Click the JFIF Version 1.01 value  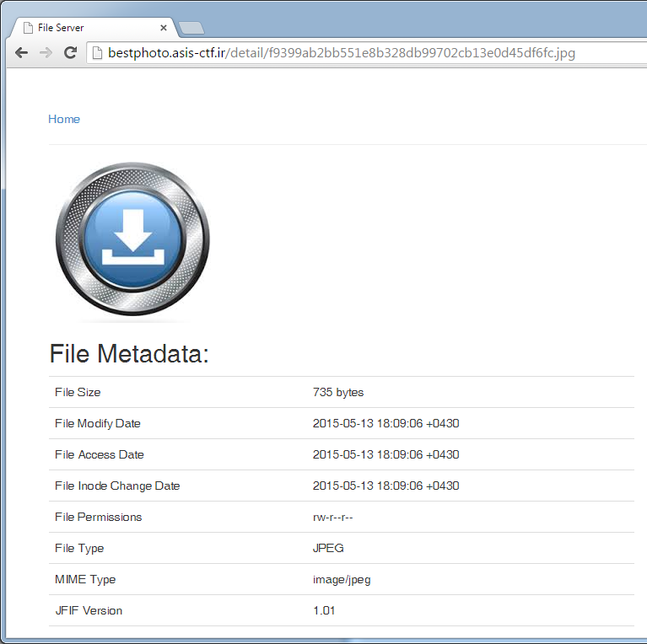(324, 610)
